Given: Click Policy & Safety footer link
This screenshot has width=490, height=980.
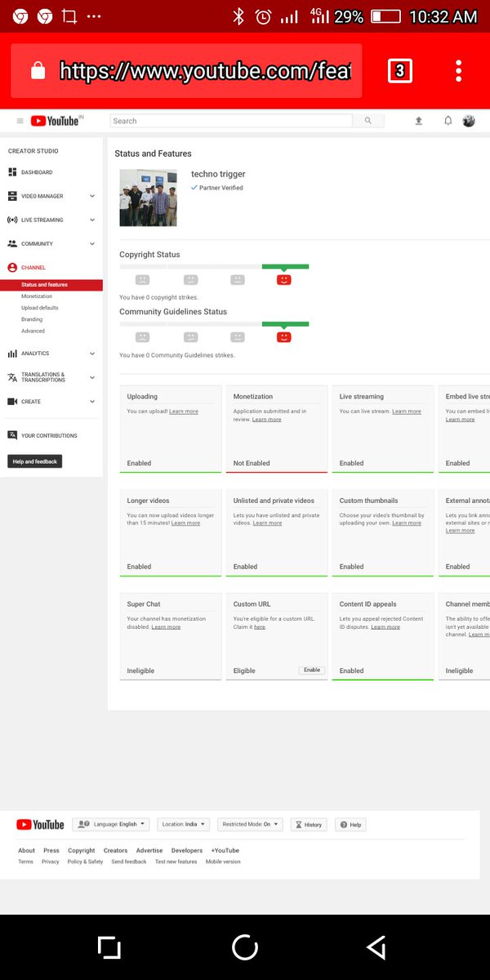Looking at the screenshot, I should (x=86, y=862).
